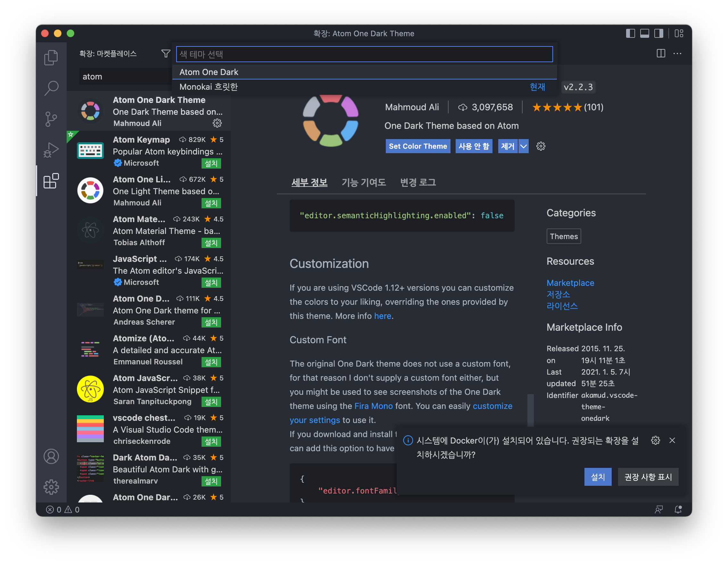Expand the uninstall dropdown arrow
This screenshot has height=564, width=728.
[x=524, y=146]
